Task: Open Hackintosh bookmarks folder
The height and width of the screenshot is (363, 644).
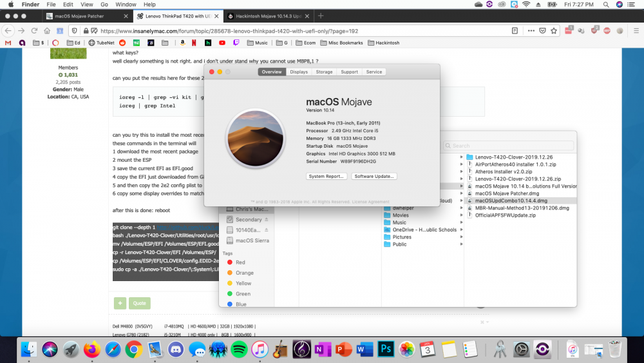Action: click(x=384, y=43)
